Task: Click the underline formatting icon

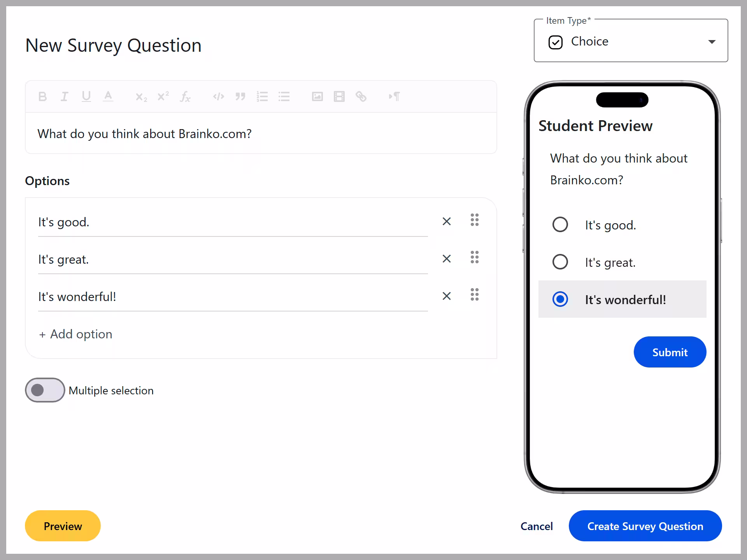Action: 86,96
